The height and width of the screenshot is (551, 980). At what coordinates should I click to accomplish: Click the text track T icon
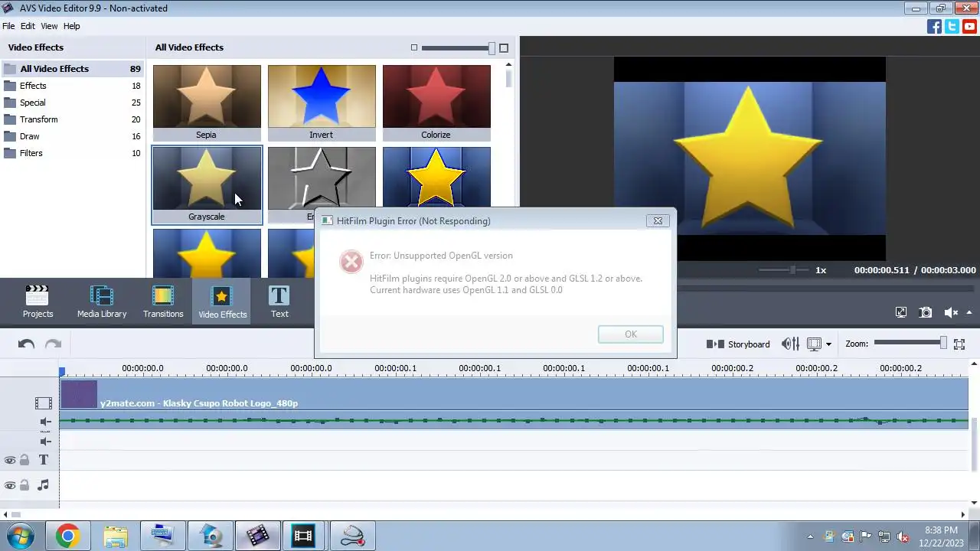[44, 460]
